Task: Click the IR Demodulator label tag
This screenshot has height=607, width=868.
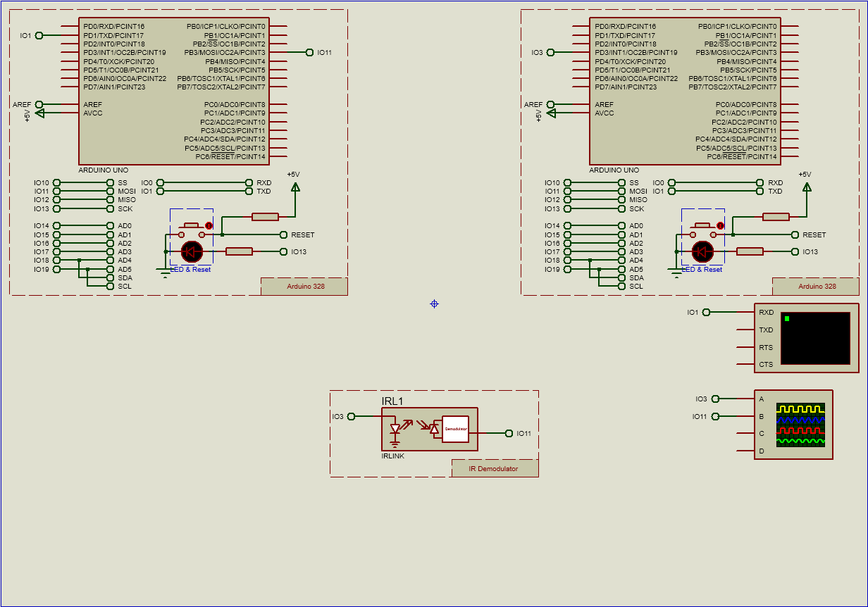Action: click(x=493, y=467)
